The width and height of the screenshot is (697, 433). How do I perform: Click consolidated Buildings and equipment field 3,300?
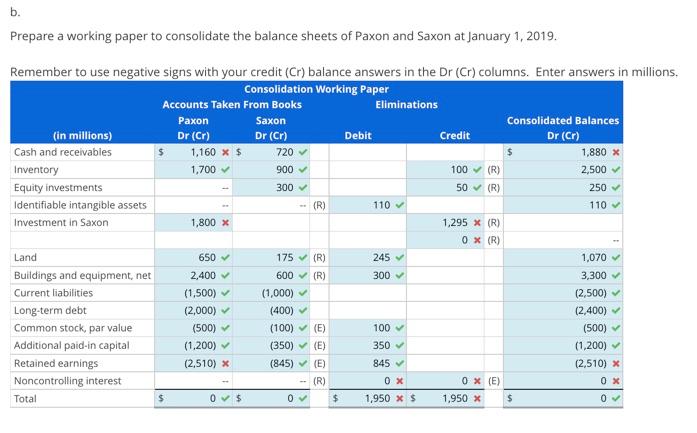[563, 276]
